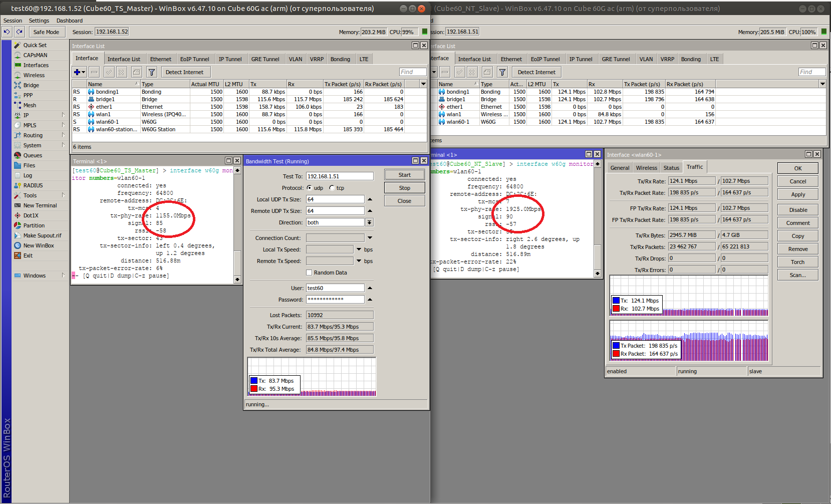Click the filter funnel icon in Slave Interface List
831x504 pixels.
point(502,72)
